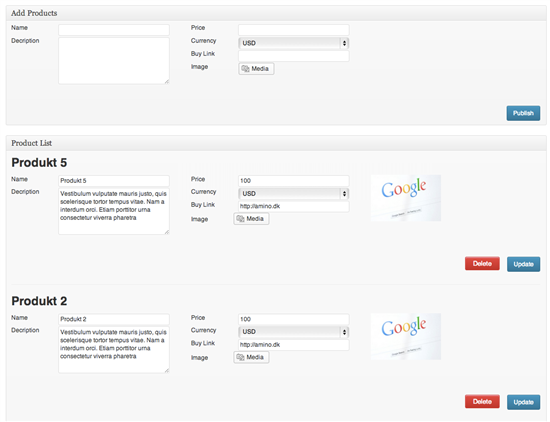
Task: Click the Publish button
Action: point(523,113)
